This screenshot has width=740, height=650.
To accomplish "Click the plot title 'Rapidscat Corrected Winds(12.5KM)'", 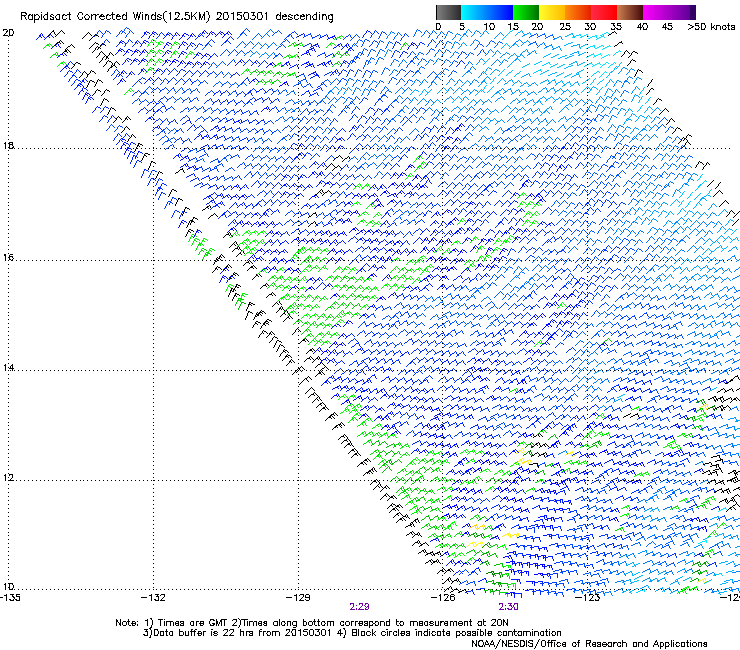I will pyautogui.click(x=115, y=17).
